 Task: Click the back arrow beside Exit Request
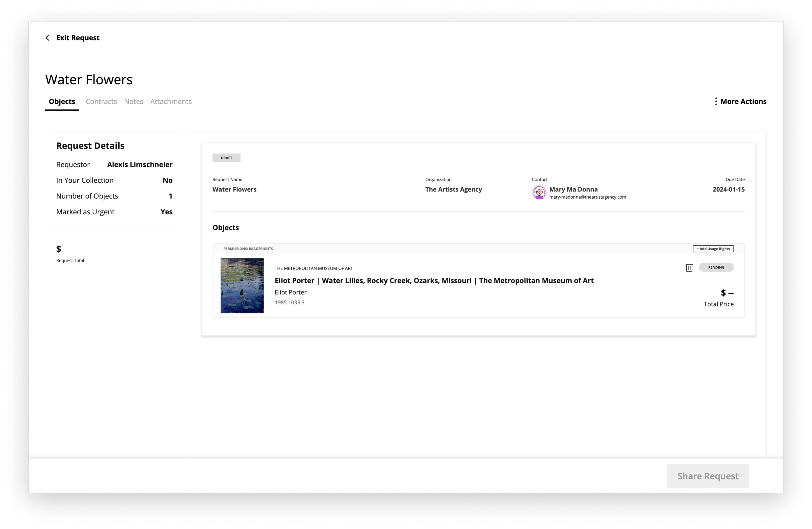click(47, 38)
